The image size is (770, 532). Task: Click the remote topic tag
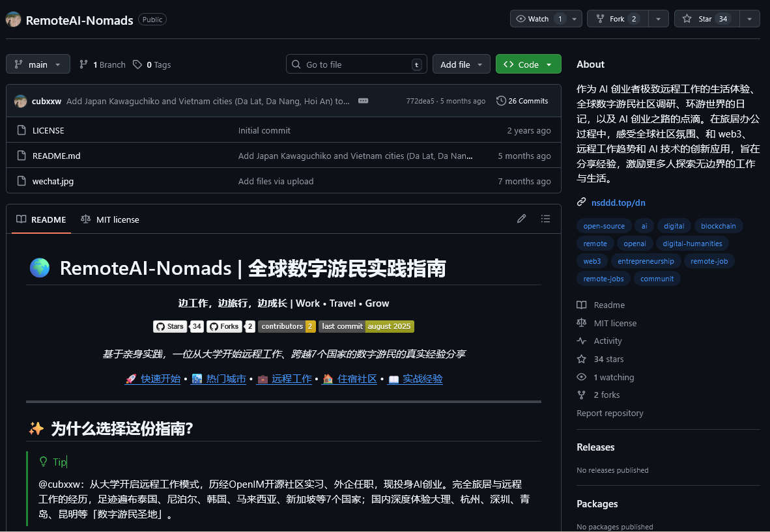[x=595, y=244]
